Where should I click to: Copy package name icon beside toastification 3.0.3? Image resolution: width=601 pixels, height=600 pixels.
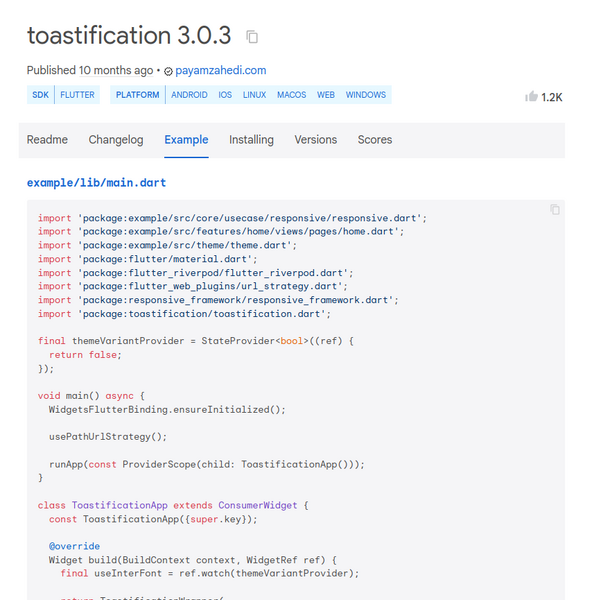click(x=252, y=37)
